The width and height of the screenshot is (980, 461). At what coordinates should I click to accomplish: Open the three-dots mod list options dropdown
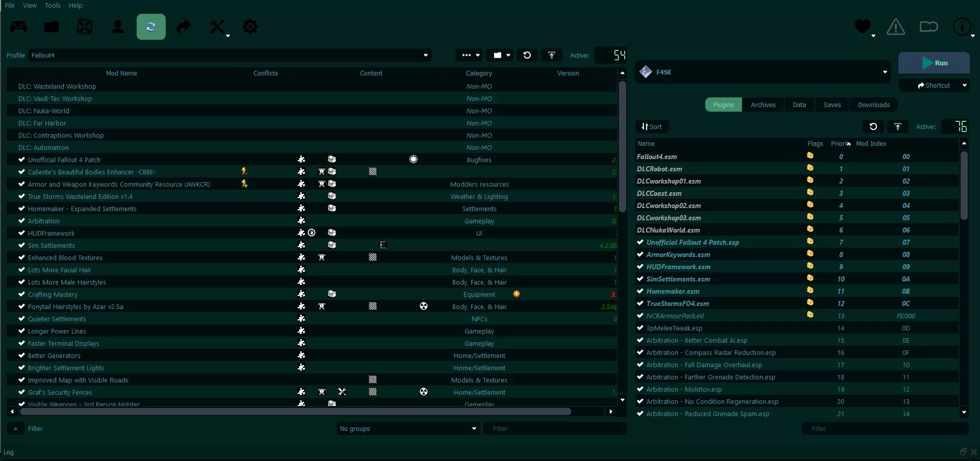click(x=470, y=55)
